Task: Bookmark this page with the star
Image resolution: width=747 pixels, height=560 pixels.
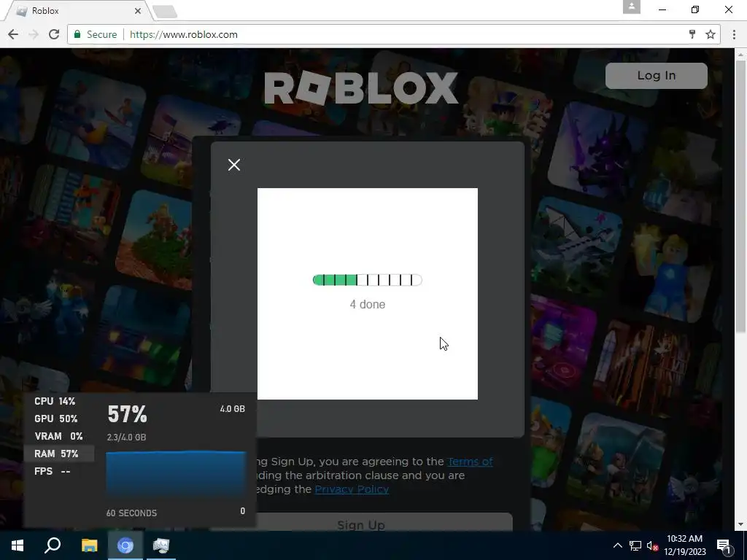Action: tap(711, 34)
